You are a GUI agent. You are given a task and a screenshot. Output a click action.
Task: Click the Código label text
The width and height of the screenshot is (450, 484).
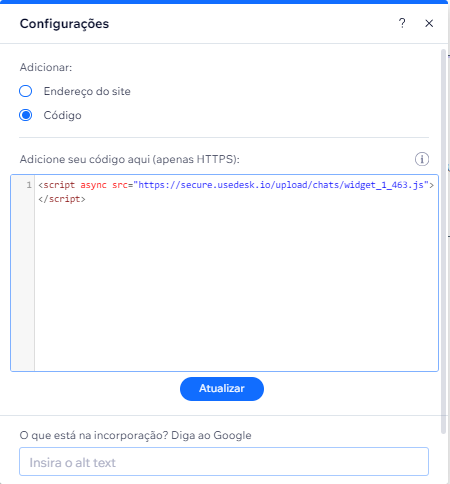[x=62, y=115]
